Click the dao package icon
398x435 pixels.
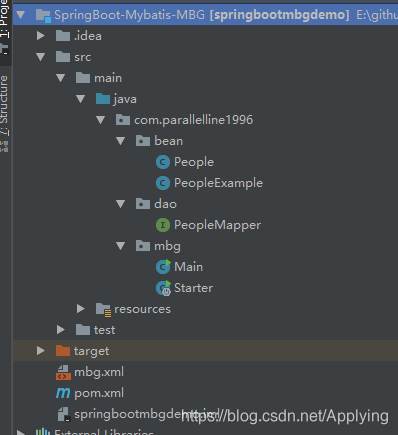pyautogui.click(x=143, y=204)
